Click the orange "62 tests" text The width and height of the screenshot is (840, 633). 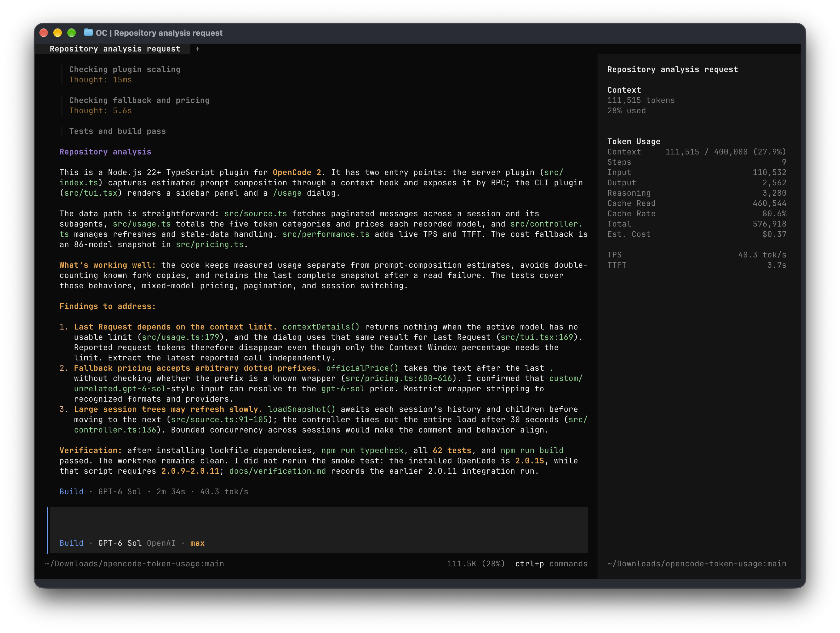(452, 450)
